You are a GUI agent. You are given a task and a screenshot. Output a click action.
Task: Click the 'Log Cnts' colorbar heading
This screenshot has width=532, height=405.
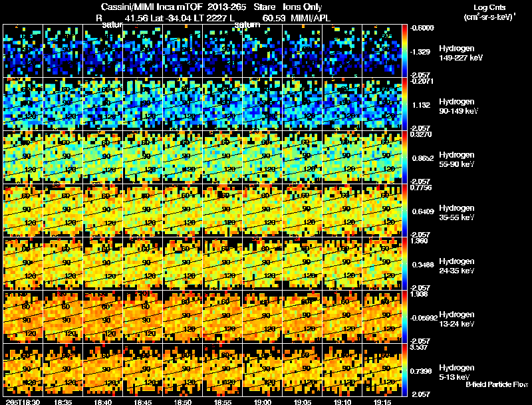click(489, 7)
